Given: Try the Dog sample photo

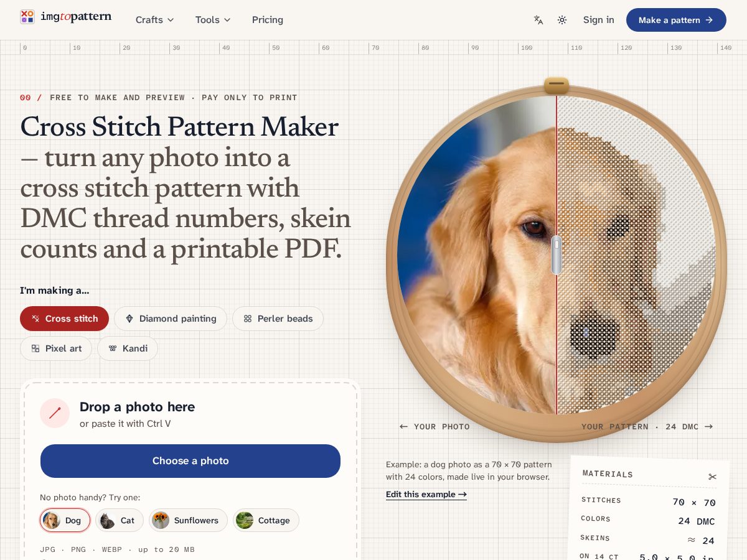Looking at the screenshot, I should 65,520.
